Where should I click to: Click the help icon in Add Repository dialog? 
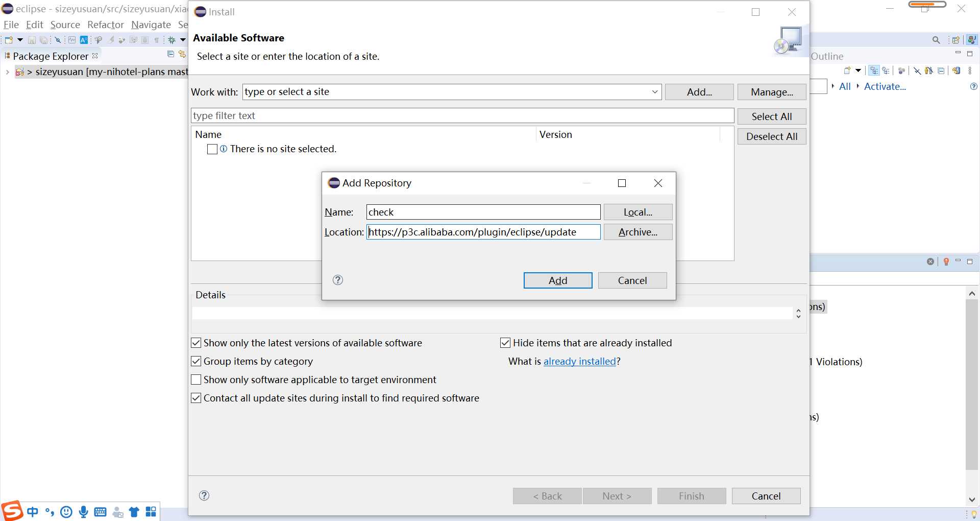point(338,280)
